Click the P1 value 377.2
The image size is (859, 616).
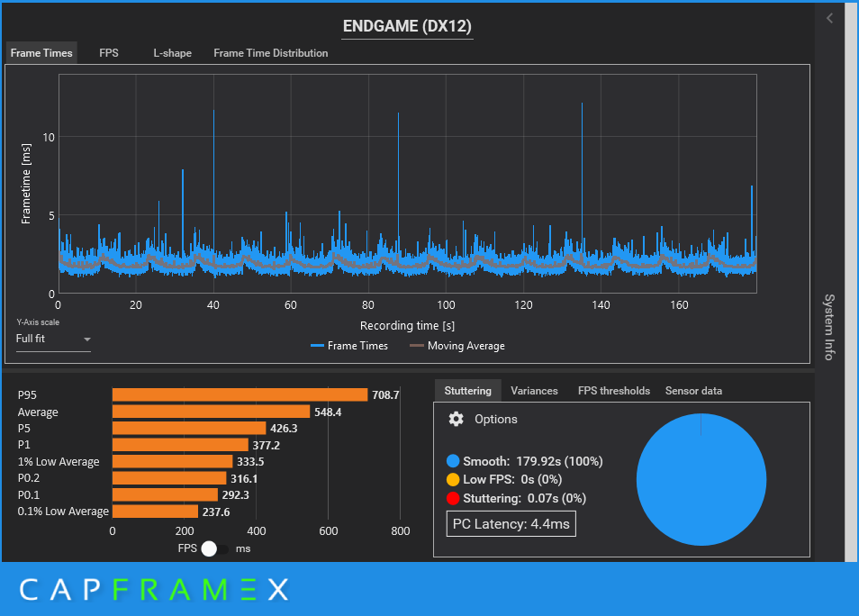pos(267,445)
